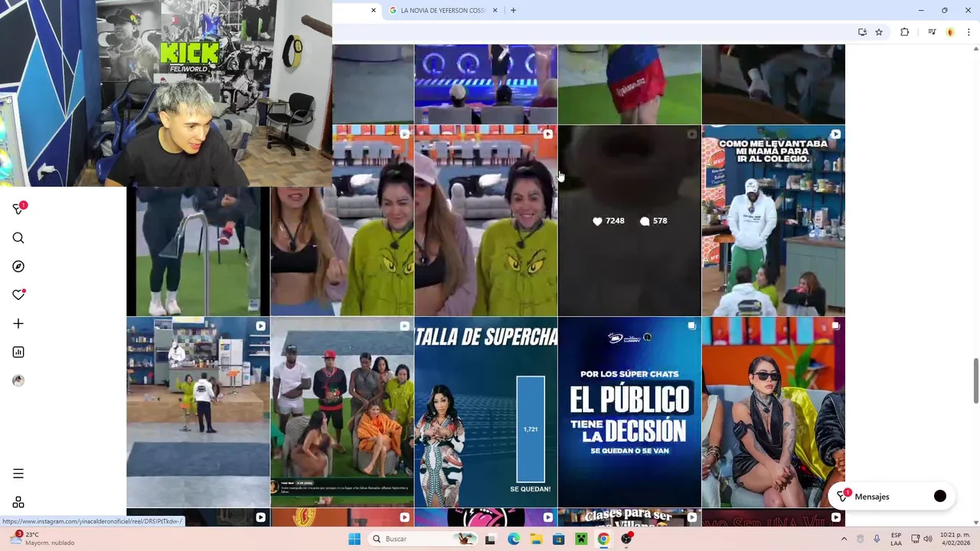Screen dimensions: 980x551
Task: Open profile avatar in Instagram sidebar
Action: click(x=18, y=380)
